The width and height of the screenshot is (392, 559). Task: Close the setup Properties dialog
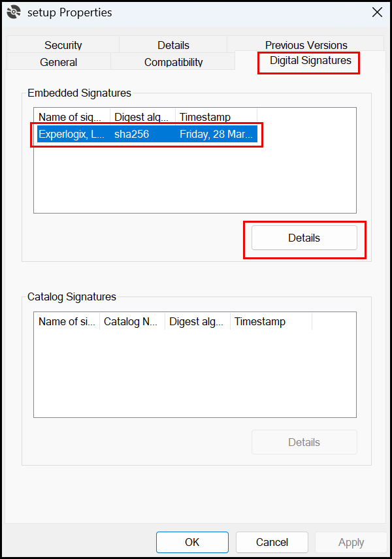[377, 12]
